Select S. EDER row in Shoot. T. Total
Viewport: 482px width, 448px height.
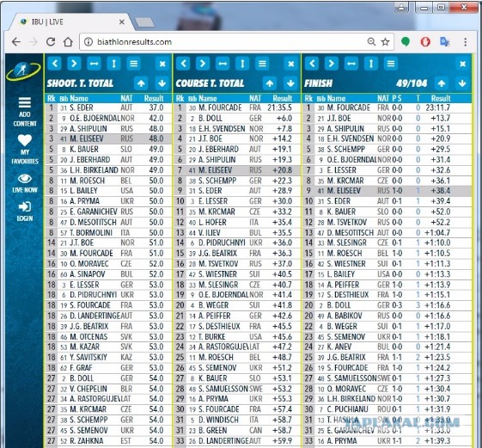(x=108, y=107)
